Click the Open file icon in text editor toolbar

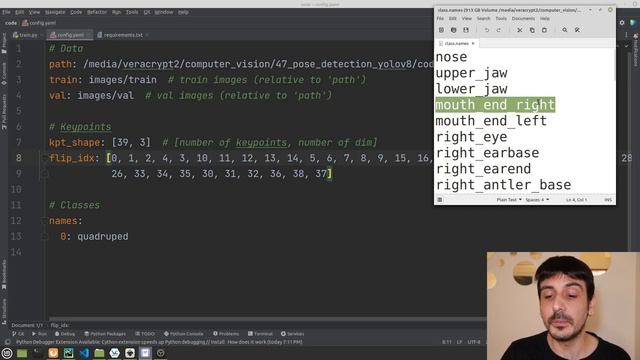(453, 30)
